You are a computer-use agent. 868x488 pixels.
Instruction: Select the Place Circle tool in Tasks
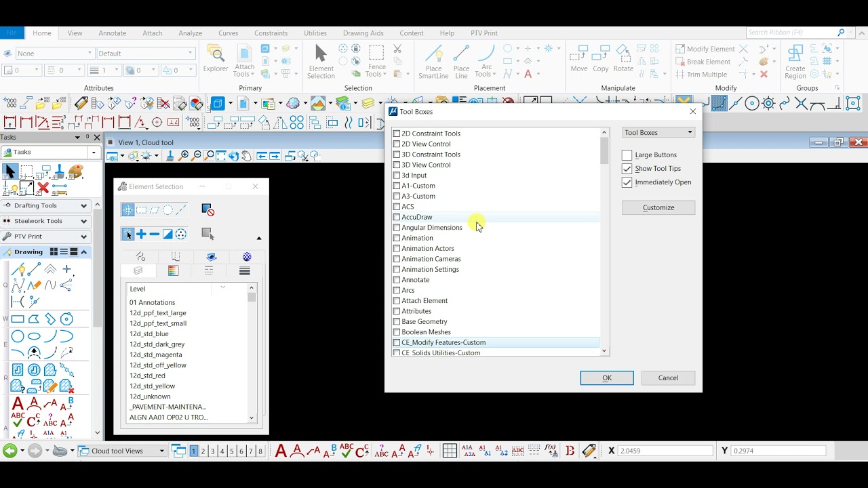[18, 336]
